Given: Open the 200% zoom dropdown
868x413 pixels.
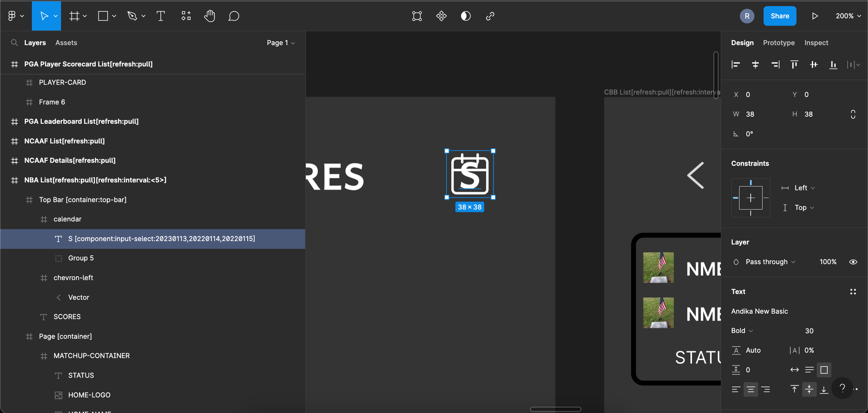Looking at the screenshot, I should tap(848, 16).
